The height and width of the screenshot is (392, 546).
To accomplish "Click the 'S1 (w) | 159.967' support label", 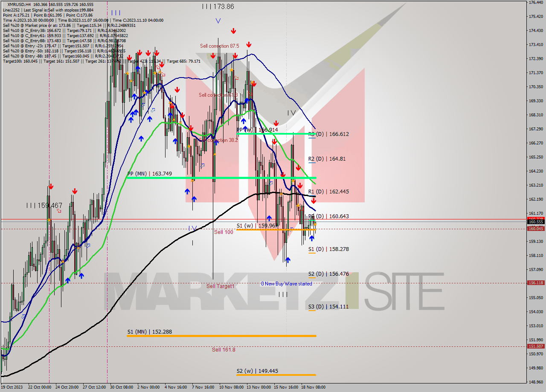I will [x=257, y=226].
